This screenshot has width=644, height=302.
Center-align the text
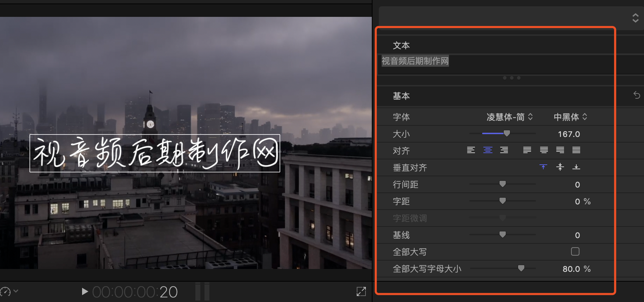click(x=488, y=150)
